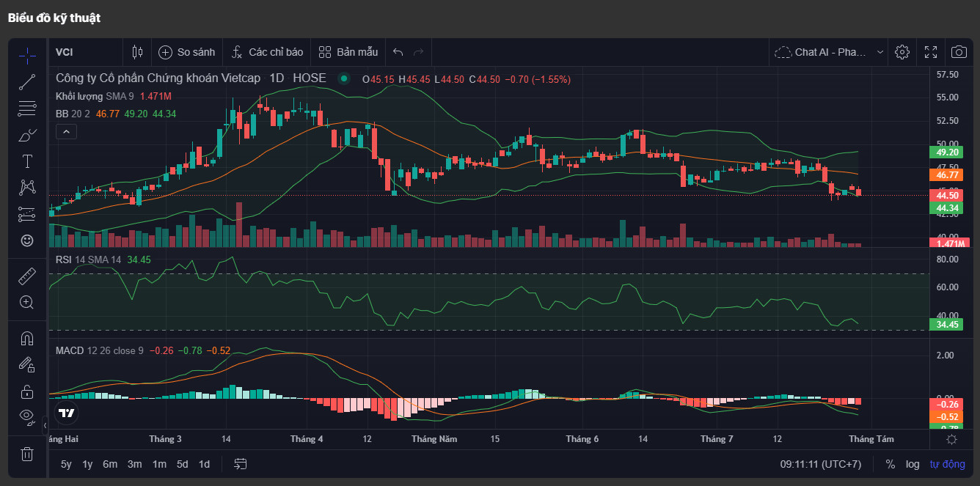Click the MACD 12 26 close 9 label
The height and width of the screenshot is (486, 980).
tap(100, 350)
